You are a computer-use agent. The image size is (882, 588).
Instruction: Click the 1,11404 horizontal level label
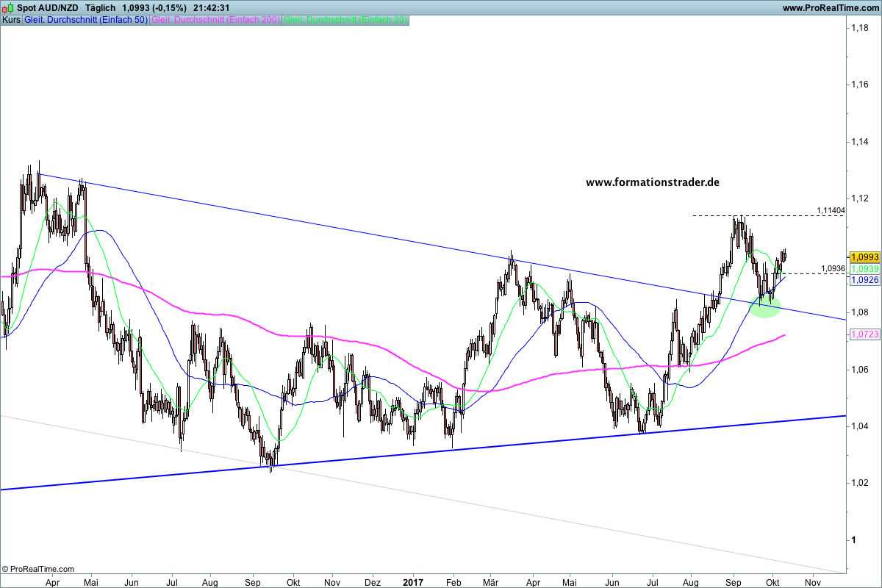pos(831,210)
